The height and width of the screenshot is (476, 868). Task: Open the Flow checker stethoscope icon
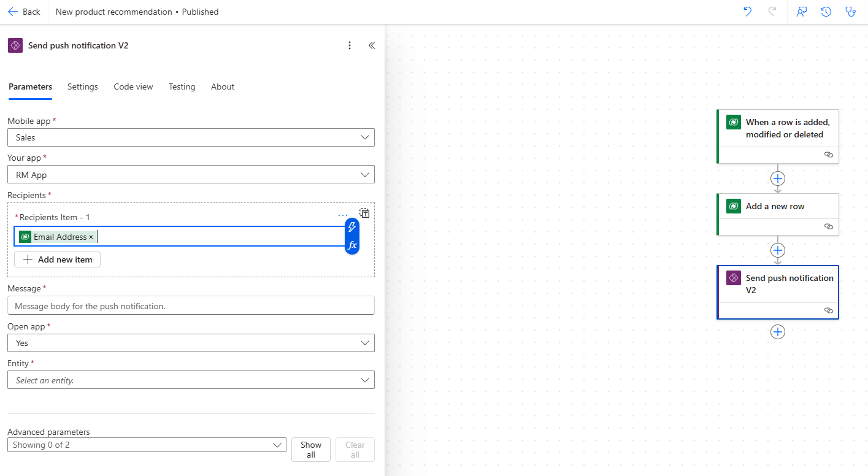click(x=851, y=11)
